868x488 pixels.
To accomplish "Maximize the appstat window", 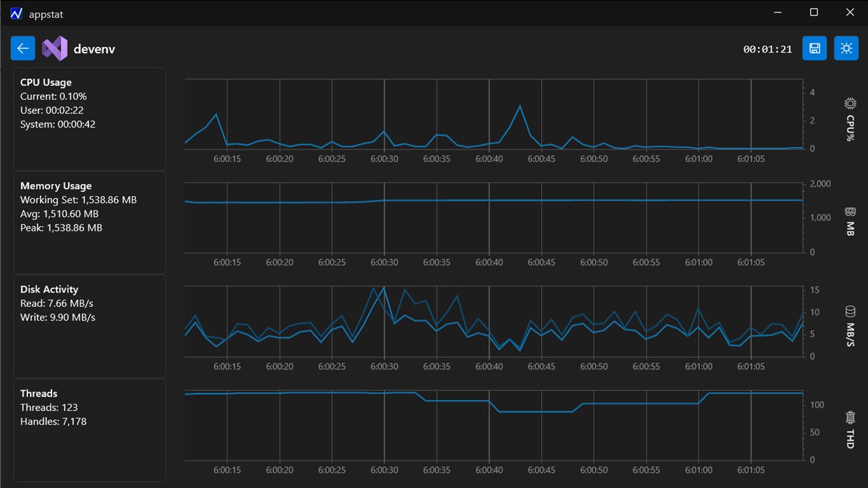I will coord(814,12).
